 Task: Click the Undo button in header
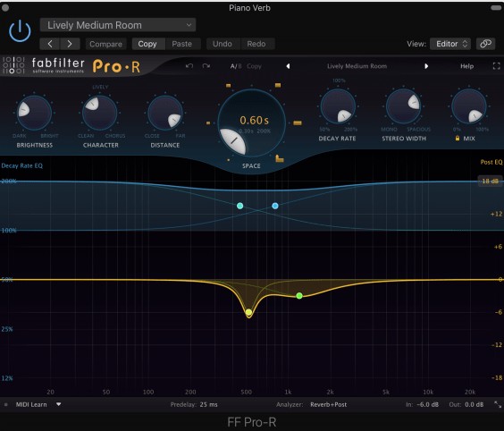click(x=223, y=44)
